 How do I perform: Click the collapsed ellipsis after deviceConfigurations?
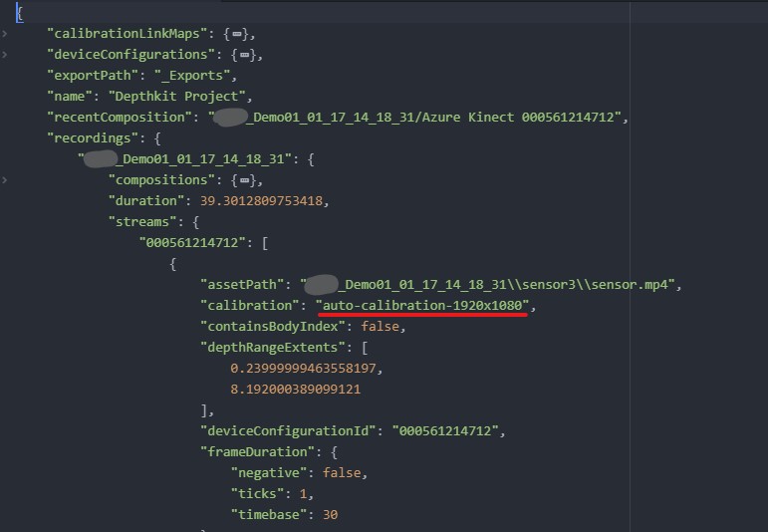251,55
